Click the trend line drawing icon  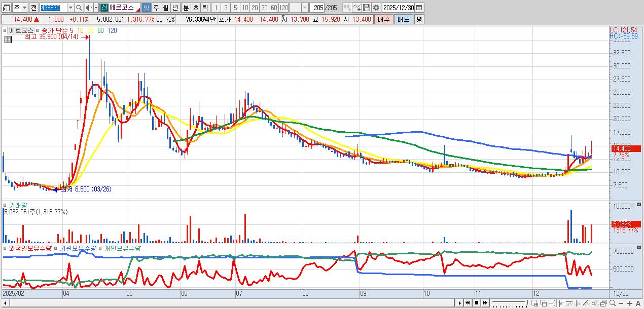point(569,303)
